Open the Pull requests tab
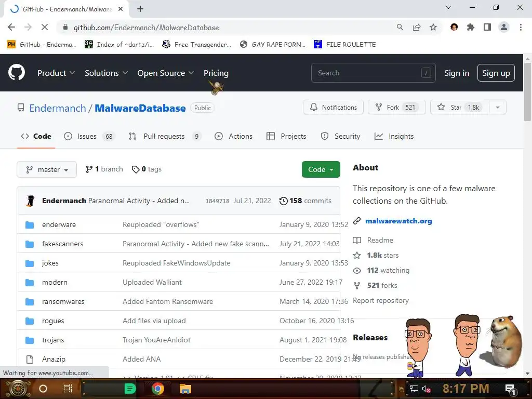Image resolution: width=532 pixels, height=399 pixels. (x=165, y=137)
